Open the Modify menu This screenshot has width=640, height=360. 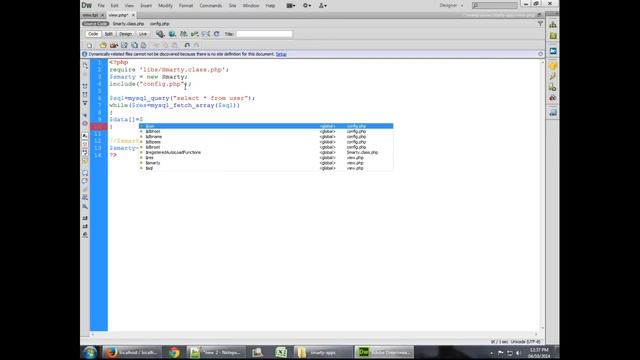[165, 6]
